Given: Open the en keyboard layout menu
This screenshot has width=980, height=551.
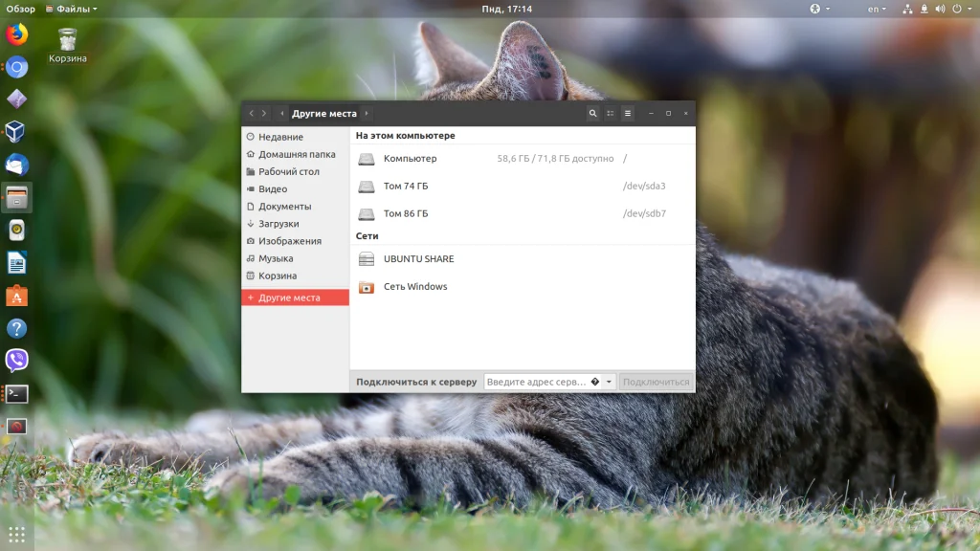Looking at the screenshot, I should pos(877,9).
